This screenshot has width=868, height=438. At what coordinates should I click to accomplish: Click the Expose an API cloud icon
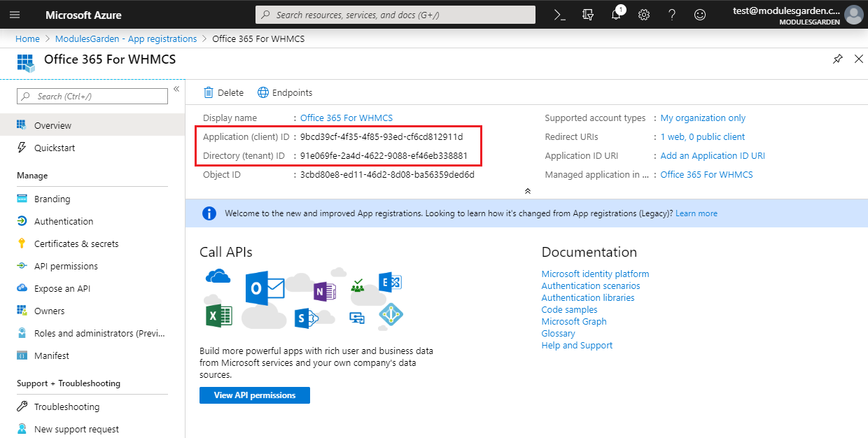pos(22,288)
